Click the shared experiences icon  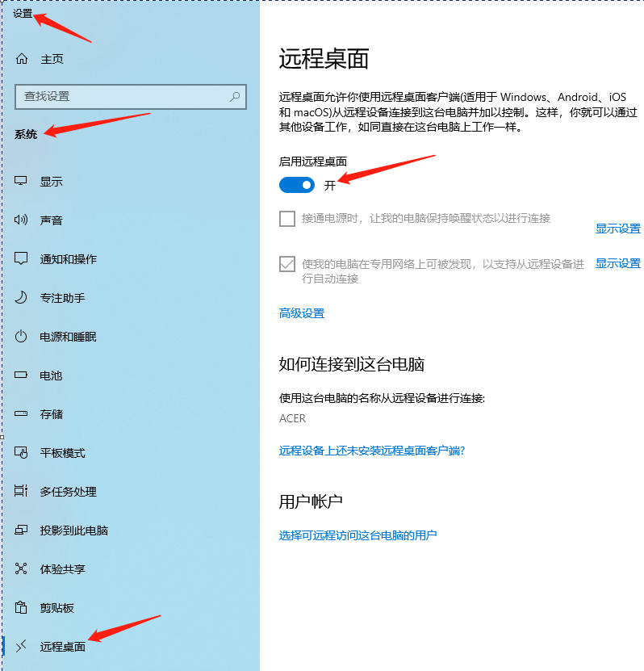click(20, 568)
